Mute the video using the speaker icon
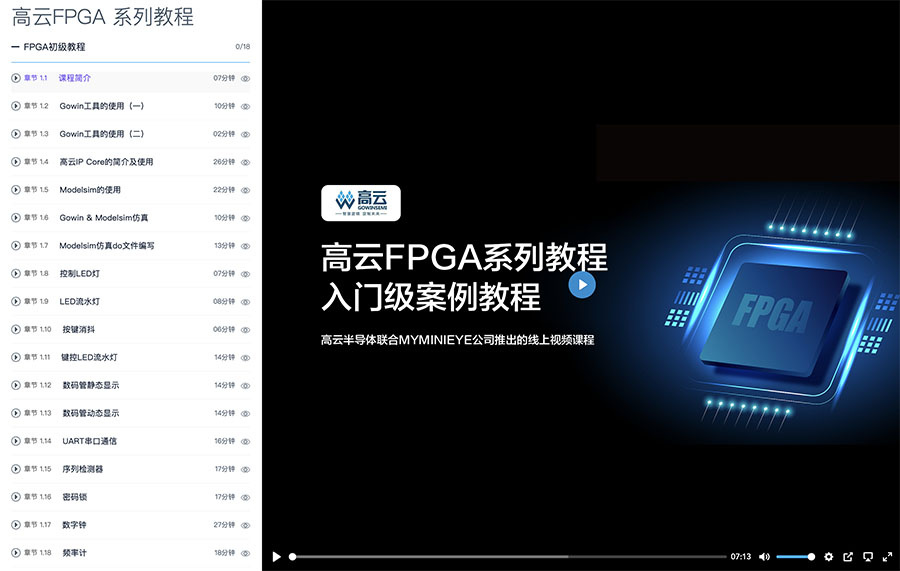The width and height of the screenshot is (900, 571). [764, 557]
